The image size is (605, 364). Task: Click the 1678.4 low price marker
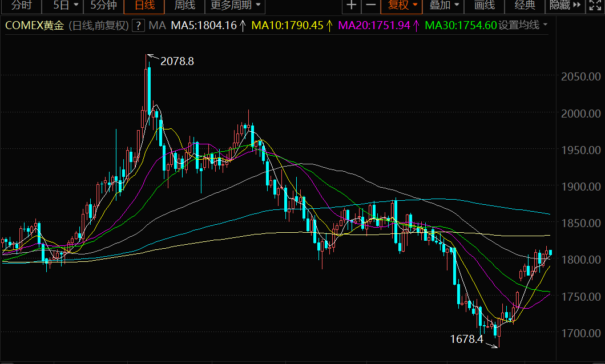466,339
